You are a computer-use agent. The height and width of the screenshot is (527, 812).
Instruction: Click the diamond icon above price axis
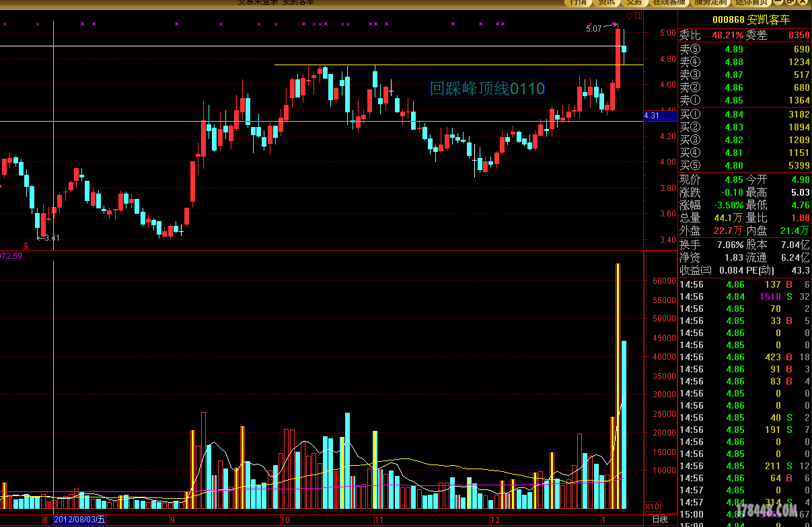click(629, 15)
